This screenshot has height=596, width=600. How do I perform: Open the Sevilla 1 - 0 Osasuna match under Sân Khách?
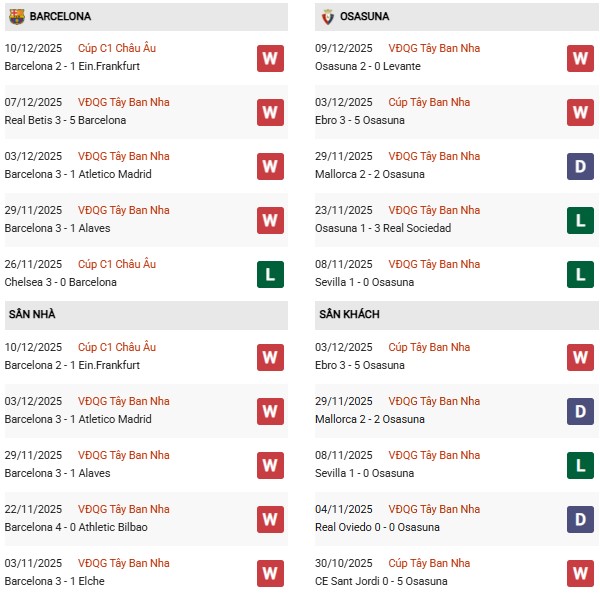pos(364,473)
